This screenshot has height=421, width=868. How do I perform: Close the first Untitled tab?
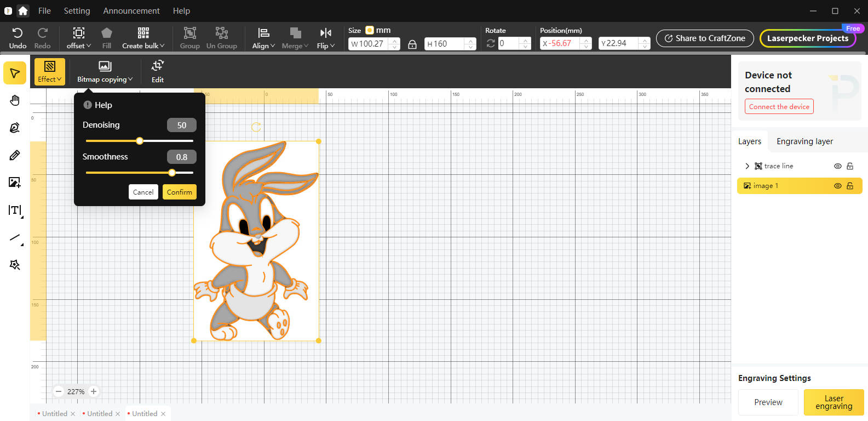tap(73, 414)
